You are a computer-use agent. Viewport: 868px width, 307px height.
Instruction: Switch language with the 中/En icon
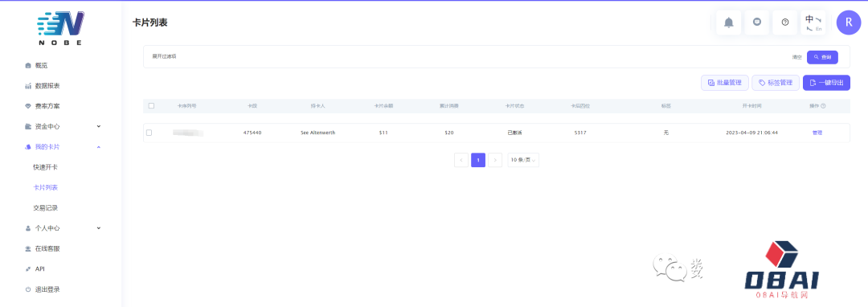coord(813,23)
